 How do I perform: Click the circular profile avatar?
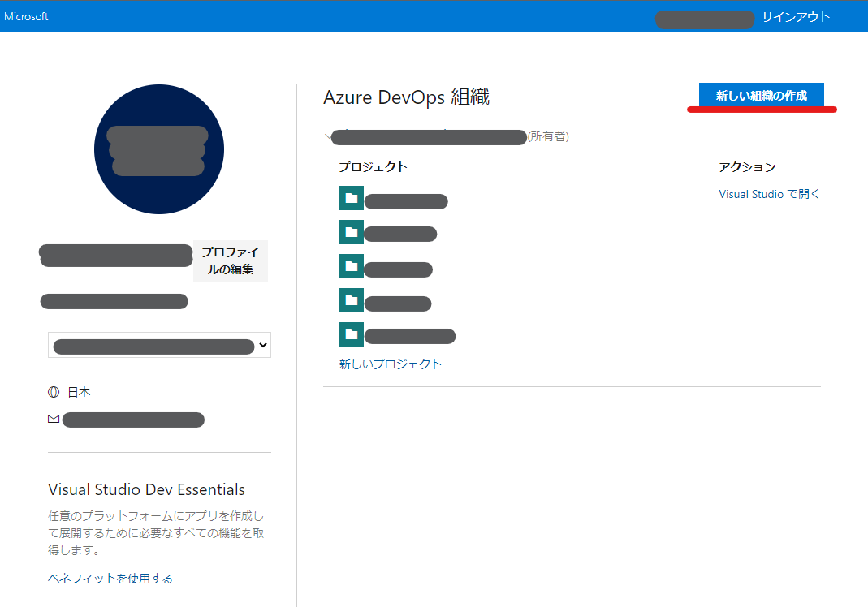[158, 149]
